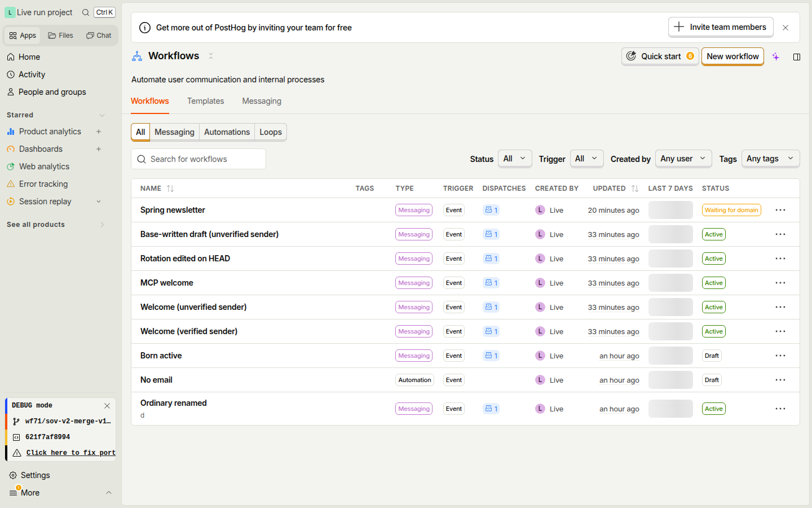812x508 pixels.
Task: Select the Templates tab
Action: [x=205, y=101]
